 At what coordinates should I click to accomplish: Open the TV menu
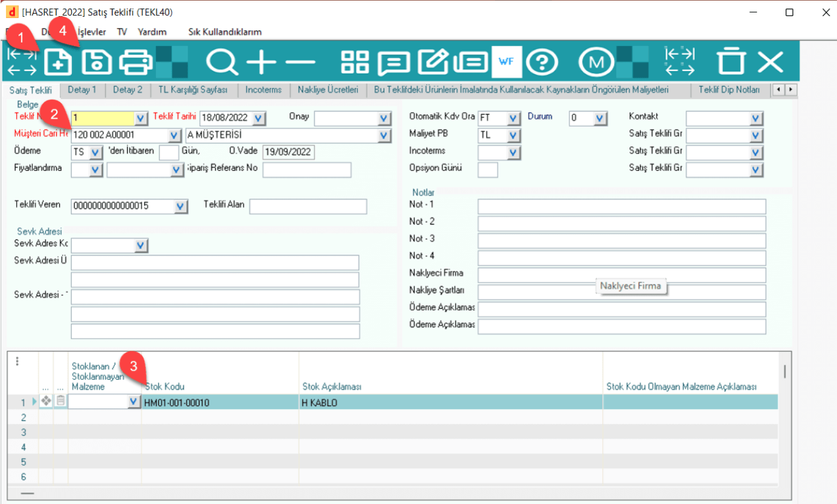tap(122, 32)
